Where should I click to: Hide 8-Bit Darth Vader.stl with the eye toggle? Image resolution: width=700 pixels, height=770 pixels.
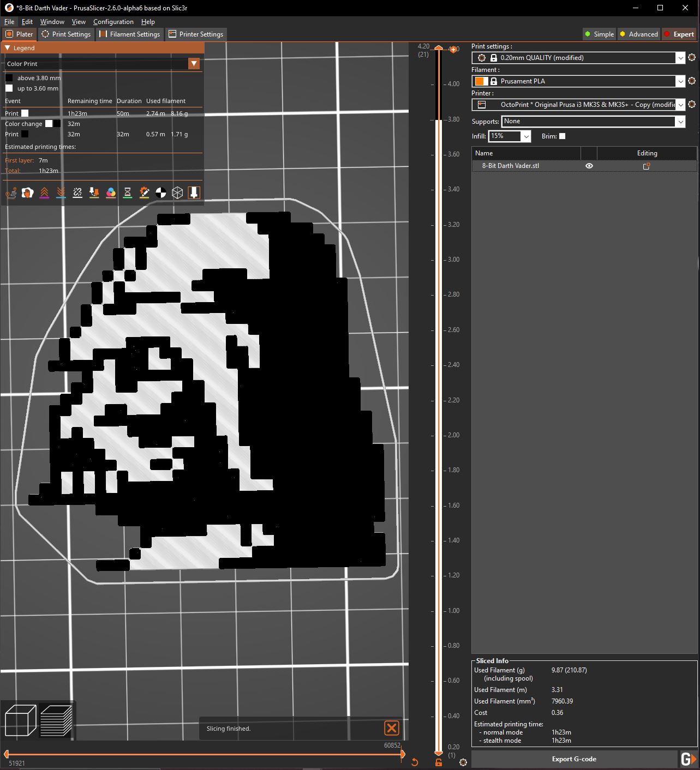(x=589, y=166)
